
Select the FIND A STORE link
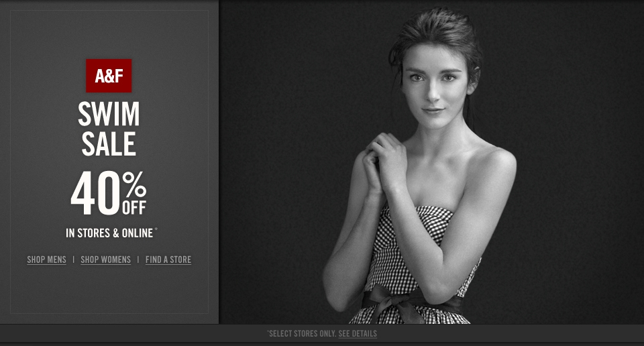pos(168,259)
